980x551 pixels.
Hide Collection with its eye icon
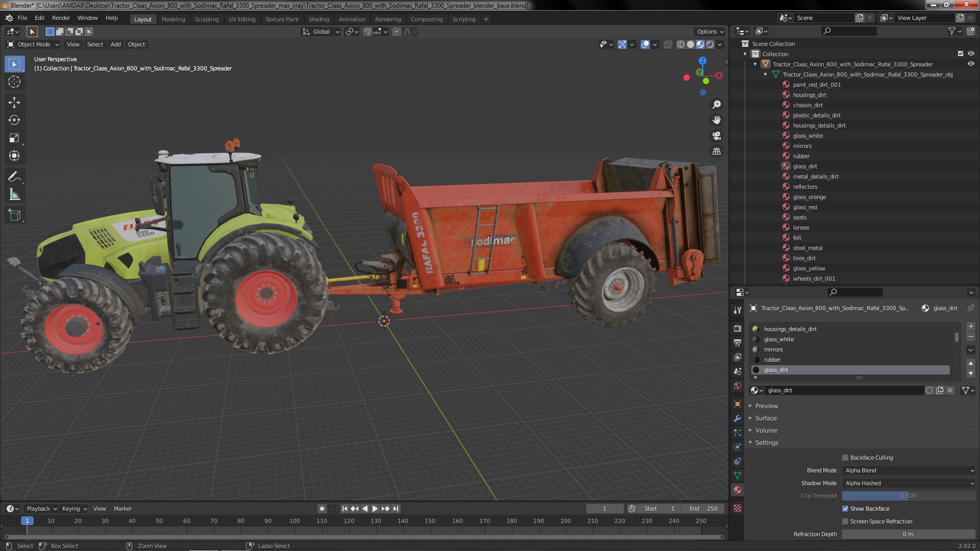[971, 54]
